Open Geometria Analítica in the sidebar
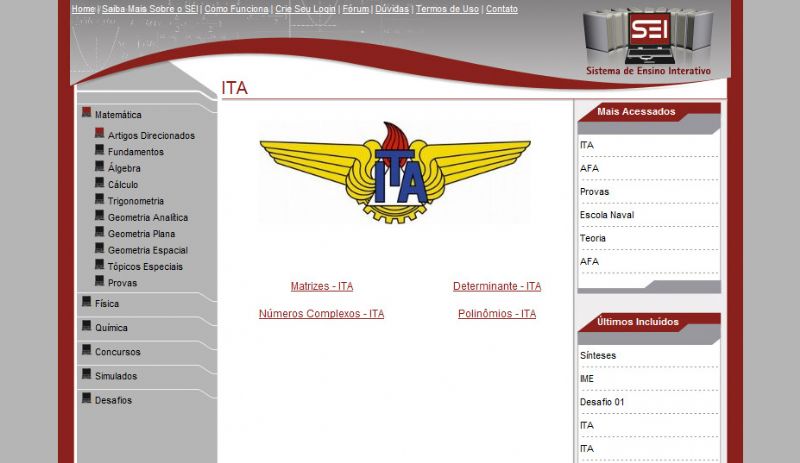 click(148, 217)
